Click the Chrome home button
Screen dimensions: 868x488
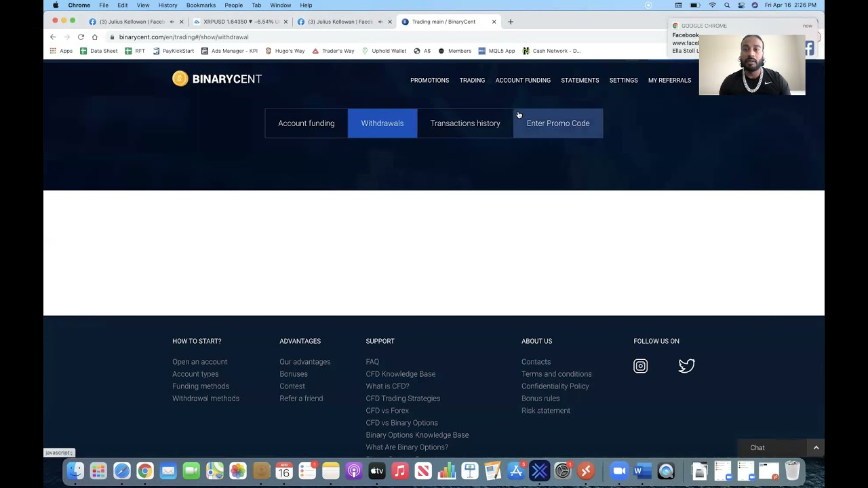[95, 37]
